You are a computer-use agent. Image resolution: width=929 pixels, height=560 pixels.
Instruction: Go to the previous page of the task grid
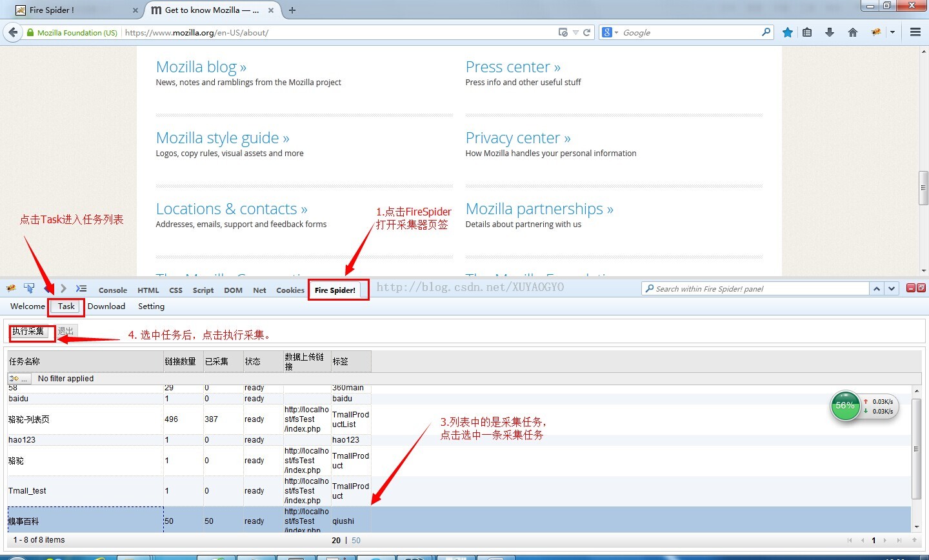pyautogui.click(x=863, y=541)
